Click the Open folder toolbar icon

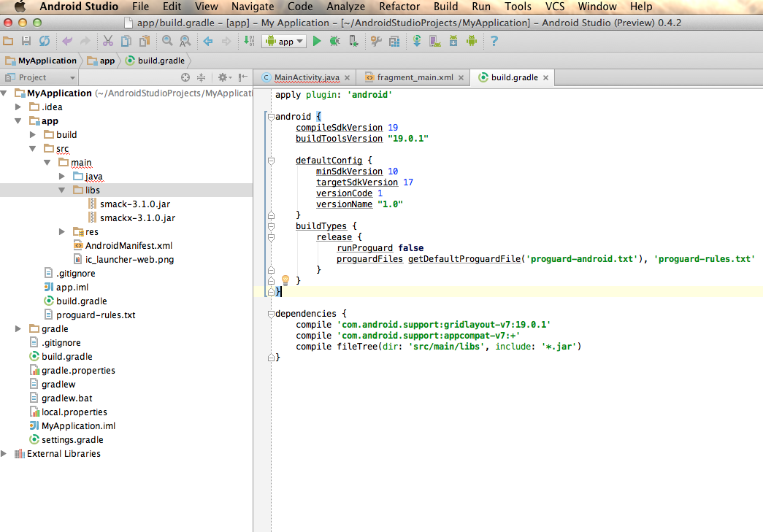[8, 42]
